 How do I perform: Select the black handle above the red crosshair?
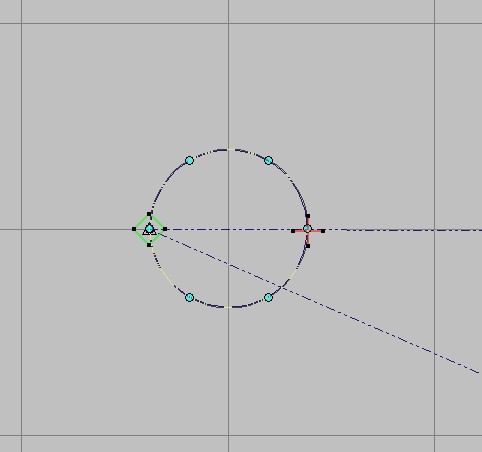(308, 216)
